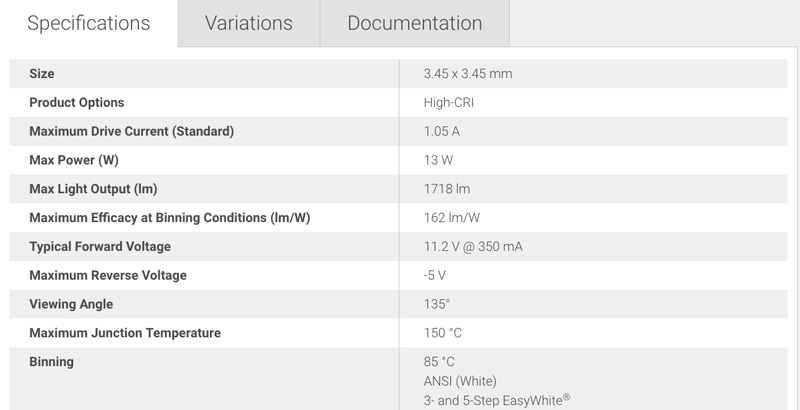Click the Maximum Reverse Voltage label

point(108,275)
